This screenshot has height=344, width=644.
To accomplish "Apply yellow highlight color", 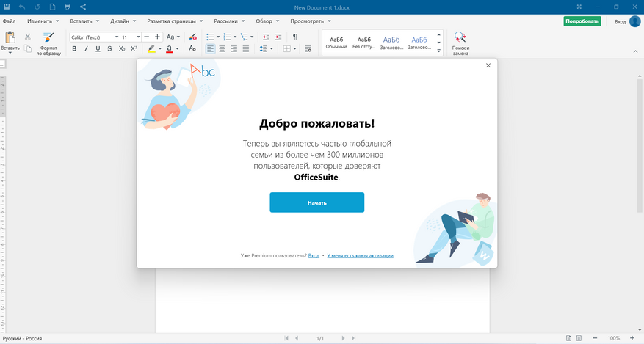I will [x=151, y=49].
